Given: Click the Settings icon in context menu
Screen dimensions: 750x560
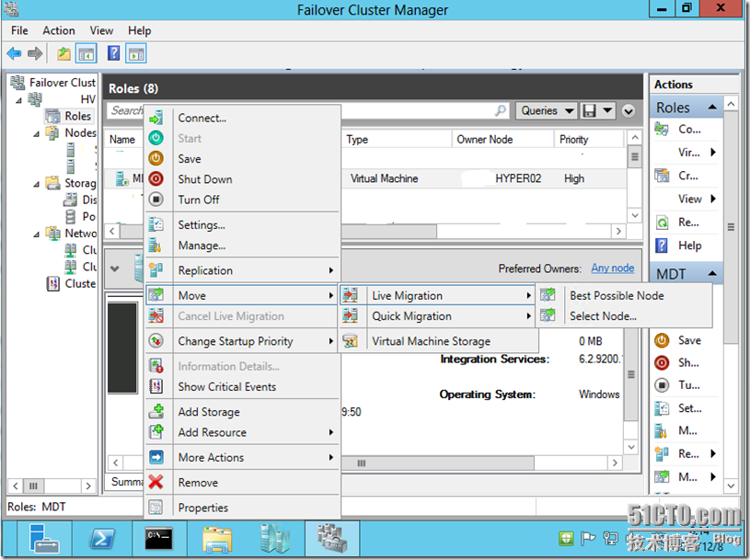Looking at the screenshot, I should point(156,224).
